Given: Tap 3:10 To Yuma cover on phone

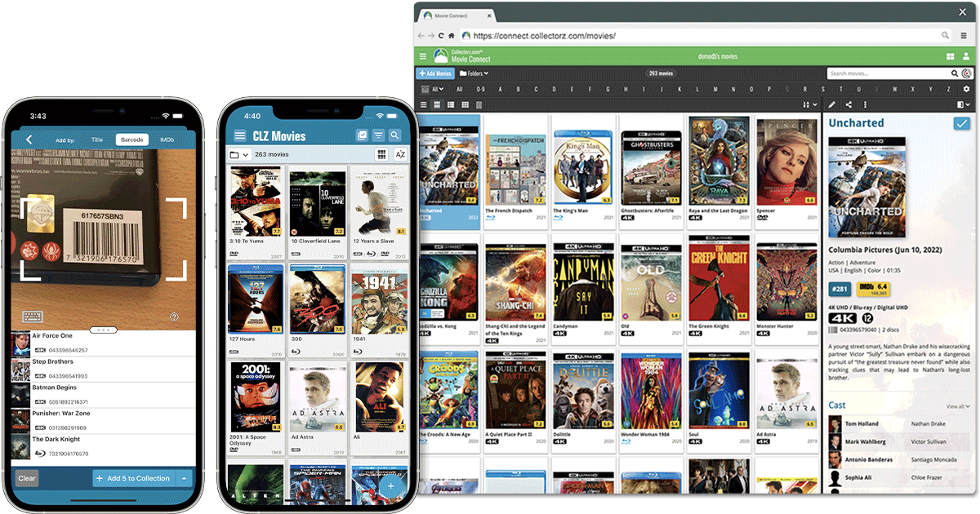Looking at the screenshot, I should point(255,202).
